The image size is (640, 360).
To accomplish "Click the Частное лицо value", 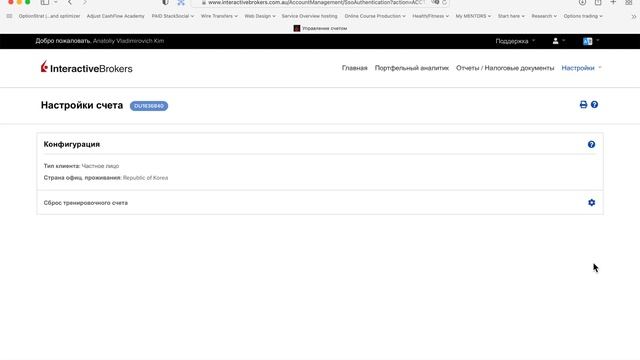I will pos(100,166).
